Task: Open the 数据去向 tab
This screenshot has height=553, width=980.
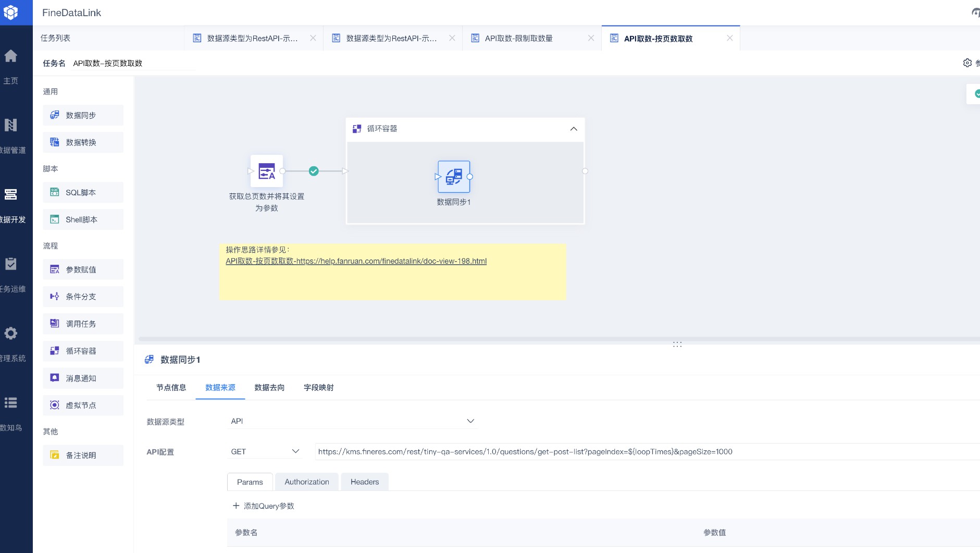Action: click(x=269, y=387)
